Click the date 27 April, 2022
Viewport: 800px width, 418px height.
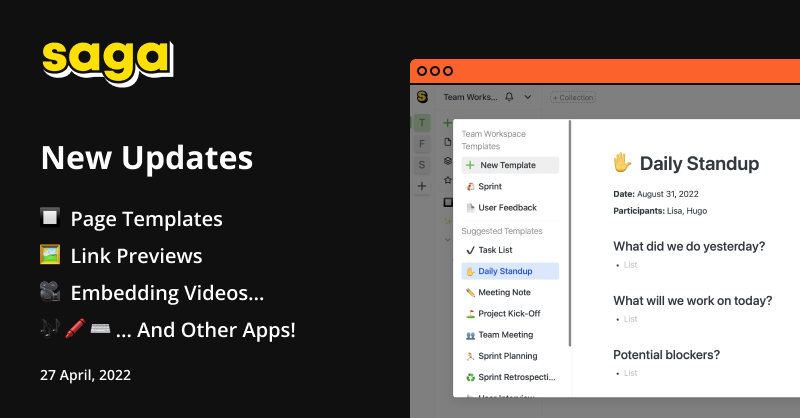85,375
